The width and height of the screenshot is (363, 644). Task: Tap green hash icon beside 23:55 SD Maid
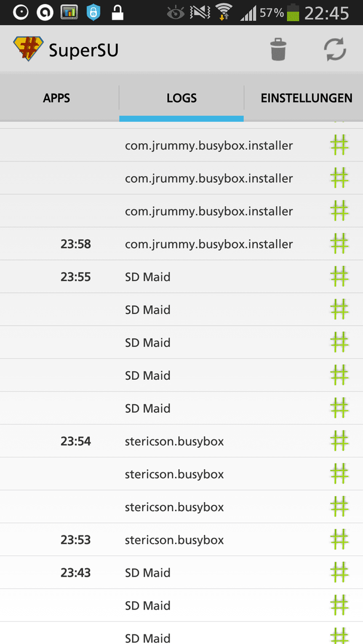(x=339, y=277)
